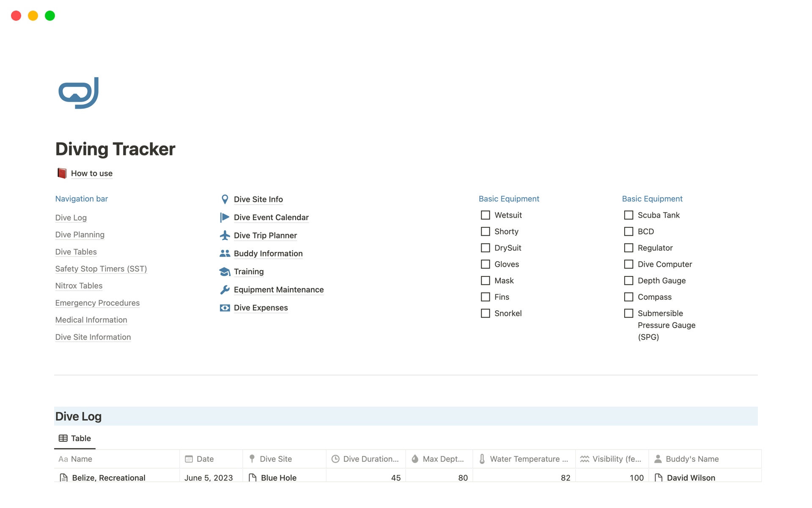Mark the Snorkel item as checked
Viewport: 812px width, 508px height.
coord(485,313)
